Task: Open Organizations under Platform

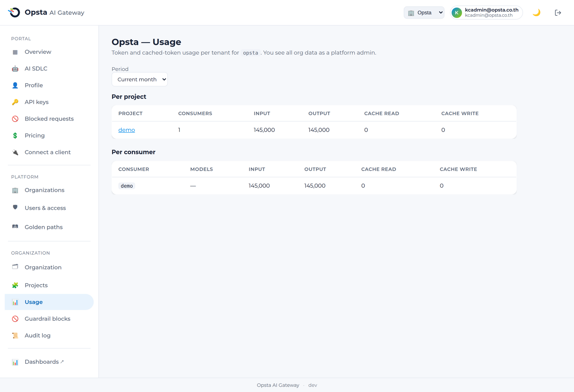Action: (x=49, y=190)
